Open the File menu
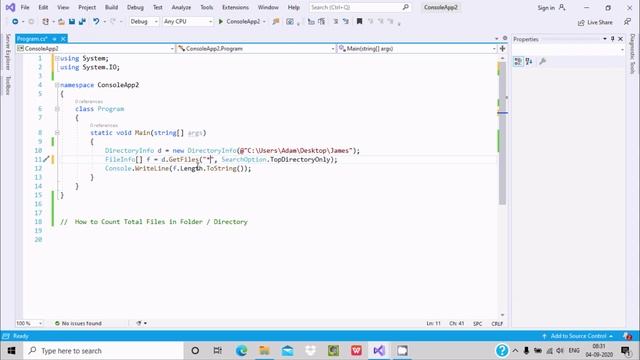 coord(25,7)
